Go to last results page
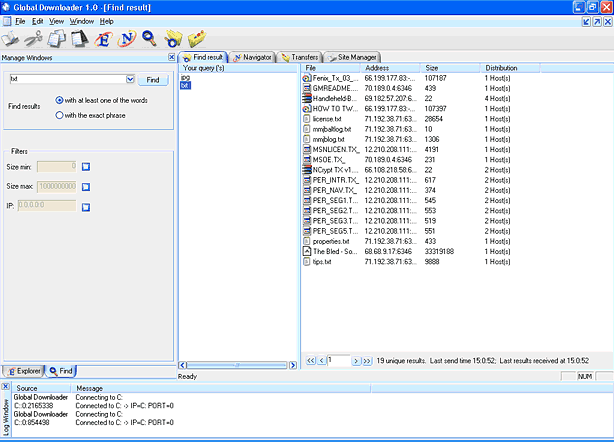 click(367, 361)
